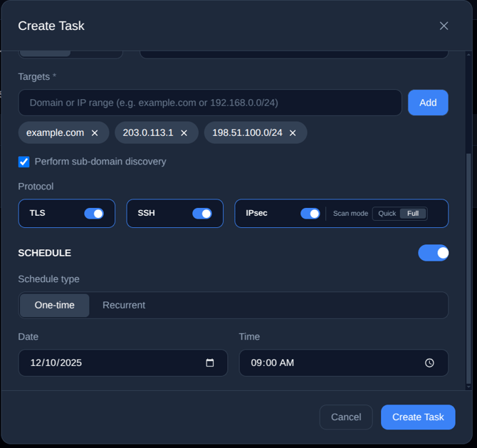Screen dimensions: 477x448
Task: Select Full scan mode
Action: pyautogui.click(x=413, y=214)
